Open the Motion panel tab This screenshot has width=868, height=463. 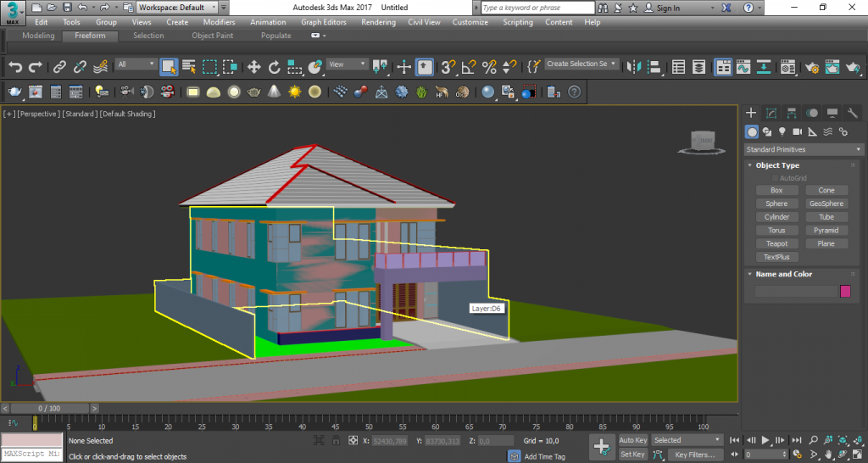[x=812, y=114]
